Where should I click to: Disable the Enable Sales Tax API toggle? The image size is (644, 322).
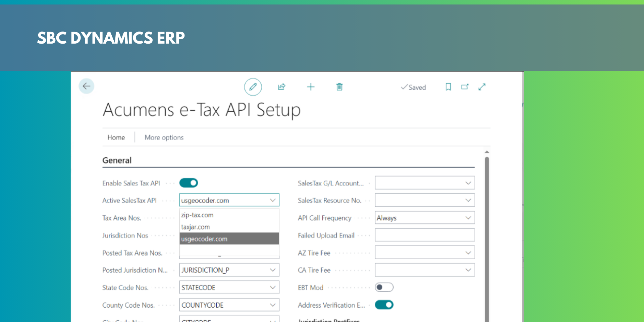click(189, 183)
